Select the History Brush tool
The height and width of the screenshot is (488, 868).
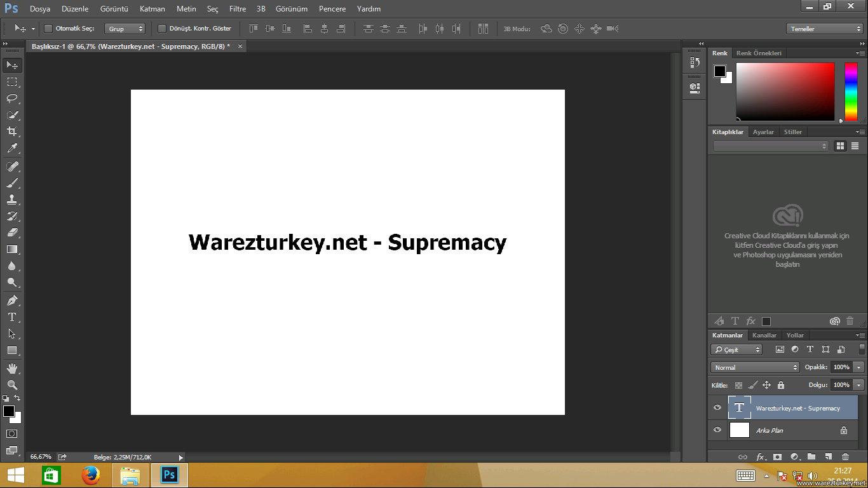pyautogui.click(x=12, y=216)
